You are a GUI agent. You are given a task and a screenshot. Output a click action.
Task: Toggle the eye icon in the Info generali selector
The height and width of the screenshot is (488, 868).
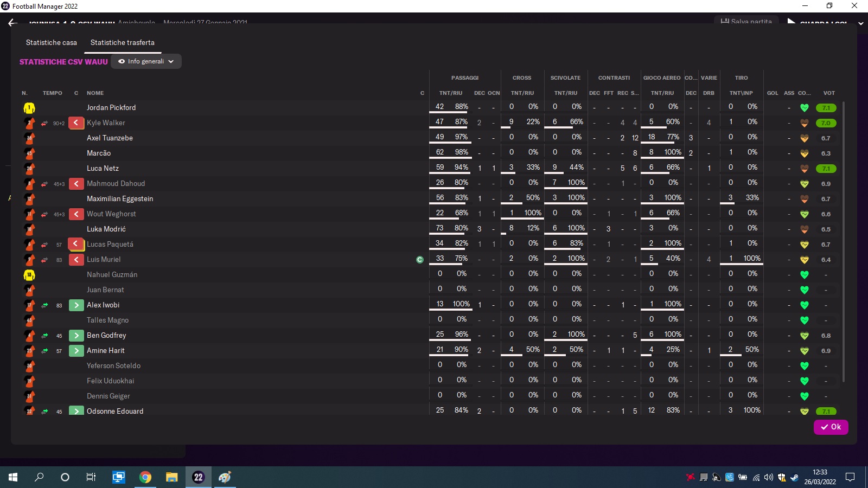[x=122, y=61]
